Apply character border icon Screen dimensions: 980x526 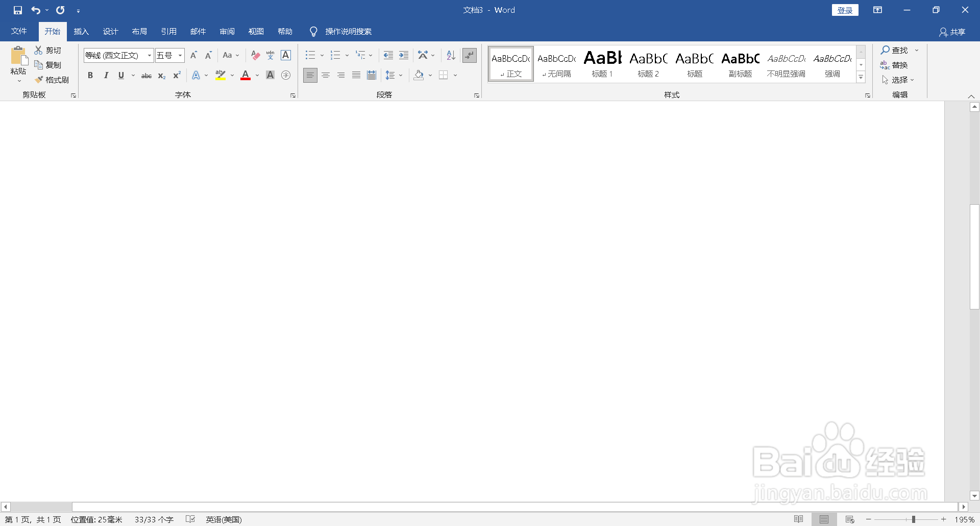(x=286, y=55)
